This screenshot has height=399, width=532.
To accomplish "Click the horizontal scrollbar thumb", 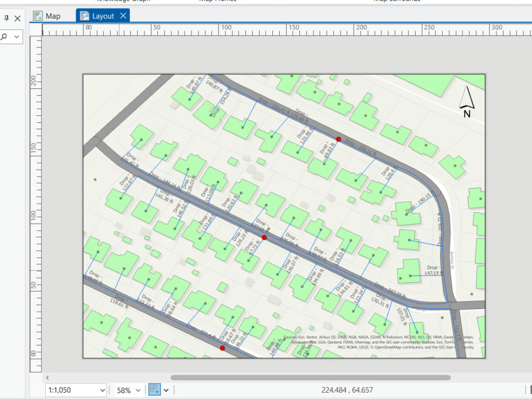I will click(311, 378).
